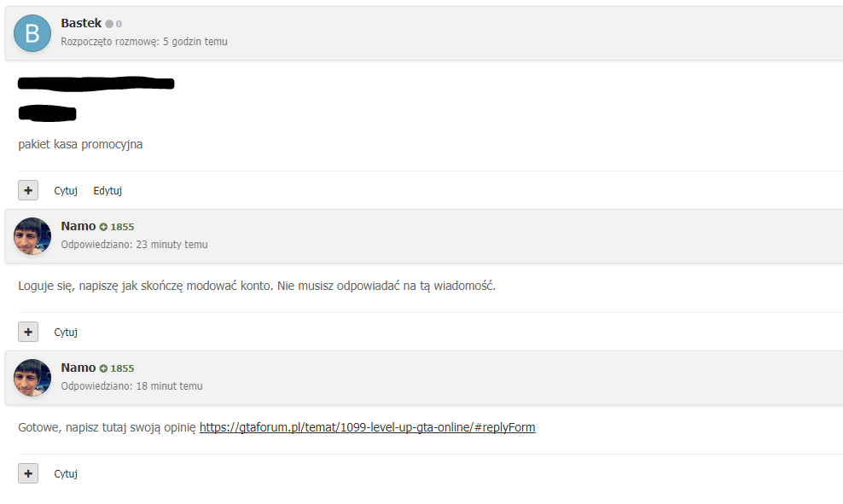Click the '18 minut temu' timestamp
Image resolution: width=843 pixels, height=504 pixels.
169,386
